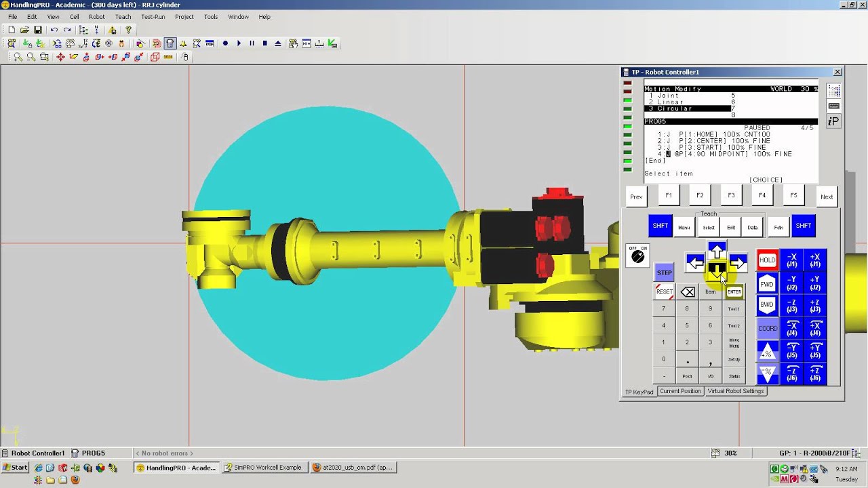Click the pendant Menu key
868x488 pixels.
(x=684, y=227)
